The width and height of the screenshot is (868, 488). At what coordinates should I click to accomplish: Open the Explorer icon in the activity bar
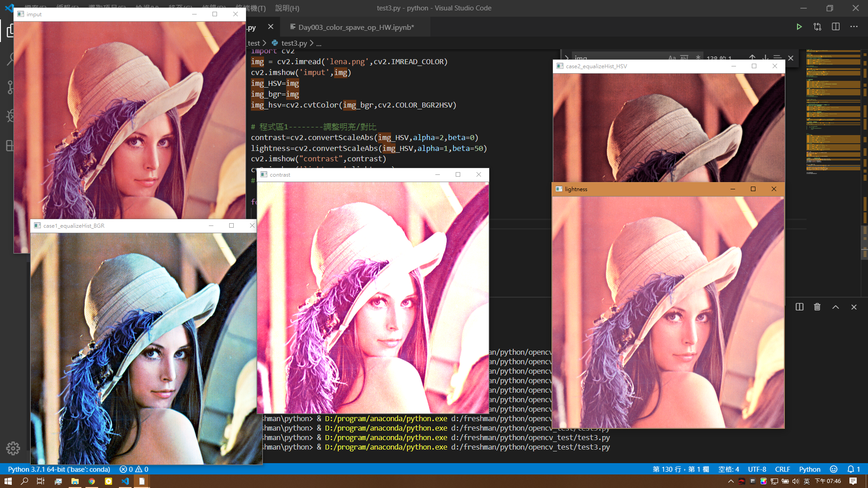tap(10, 31)
